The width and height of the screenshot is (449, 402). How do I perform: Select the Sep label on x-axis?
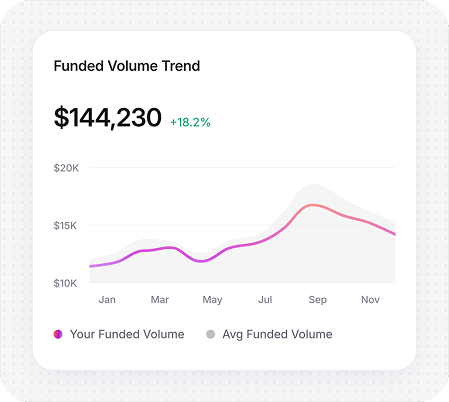[x=318, y=300]
